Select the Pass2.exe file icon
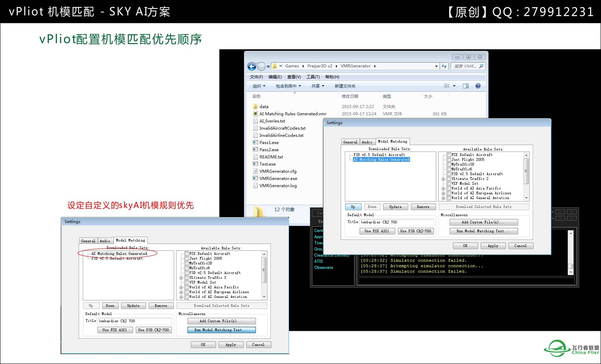 [255, 149]
